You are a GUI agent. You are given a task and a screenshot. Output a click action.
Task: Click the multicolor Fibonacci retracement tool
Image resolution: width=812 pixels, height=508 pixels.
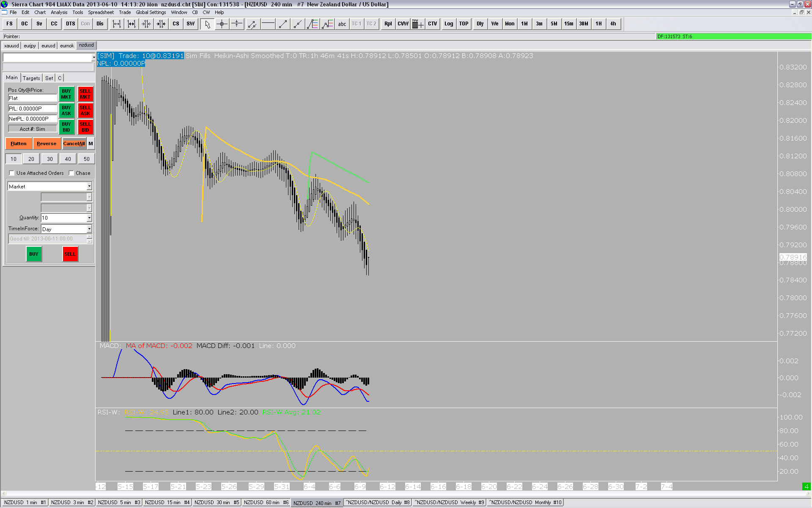313,24
